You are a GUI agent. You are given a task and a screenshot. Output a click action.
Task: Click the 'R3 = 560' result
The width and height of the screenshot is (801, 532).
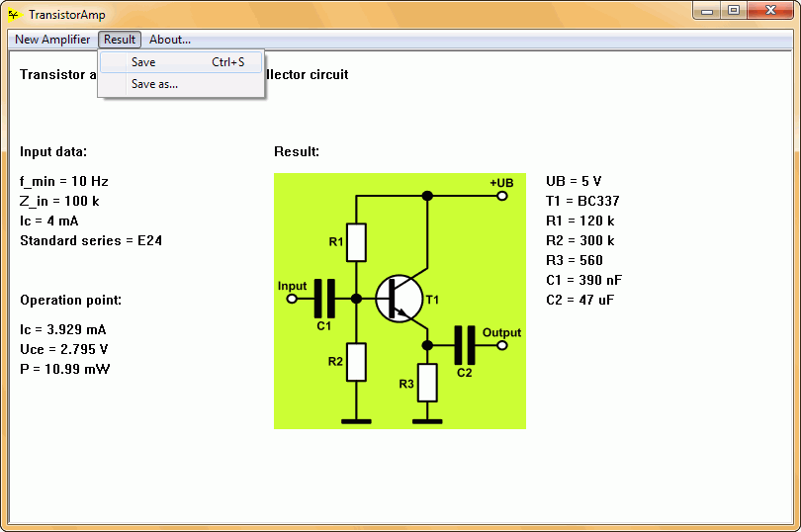point(575,261)
